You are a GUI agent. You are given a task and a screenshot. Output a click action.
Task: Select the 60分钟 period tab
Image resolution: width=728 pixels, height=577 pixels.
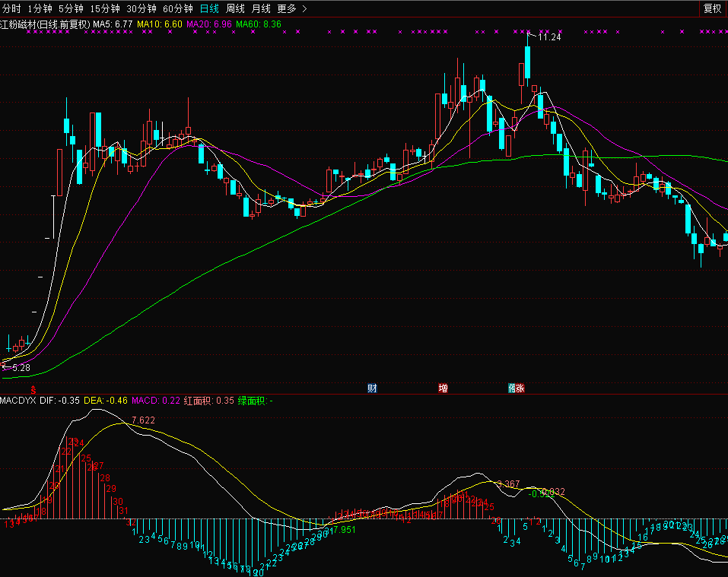[x=178, y=8]
